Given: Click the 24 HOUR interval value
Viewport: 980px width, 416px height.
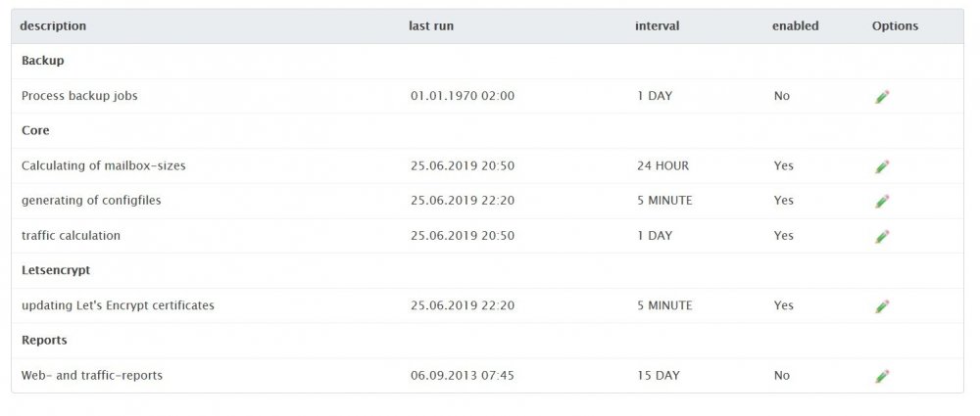Looking at the screenshot, I should point(662,165).
